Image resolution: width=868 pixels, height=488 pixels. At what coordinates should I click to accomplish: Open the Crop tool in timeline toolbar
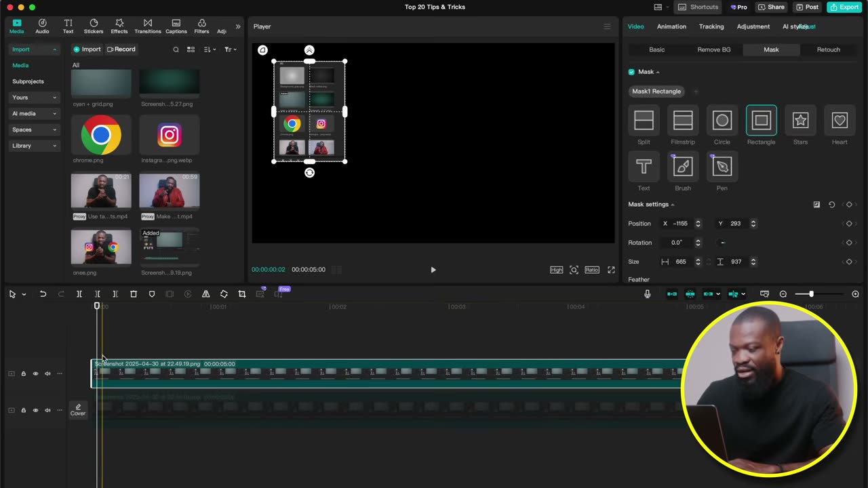click(x=242, y=294)
